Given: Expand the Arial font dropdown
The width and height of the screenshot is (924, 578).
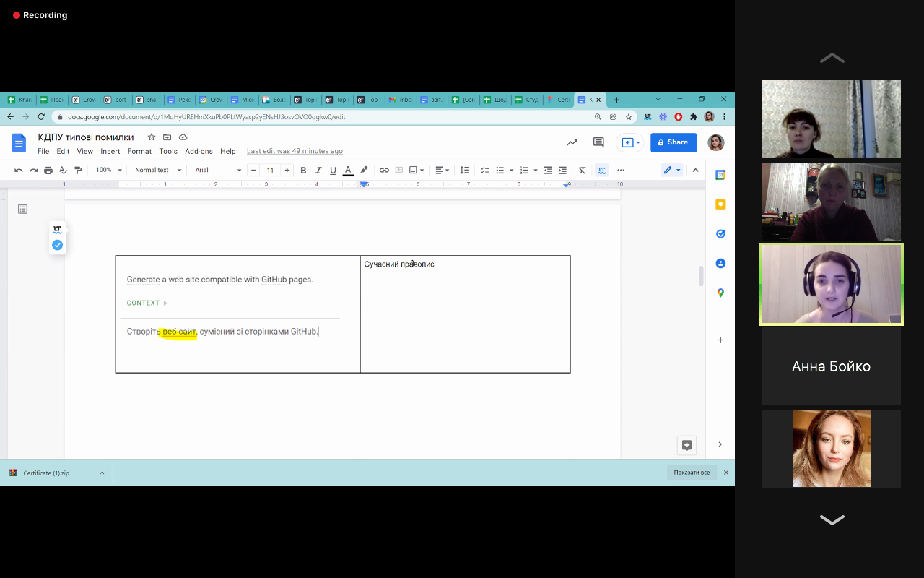Looking at the screenshot, I should (x=218, y=171).
